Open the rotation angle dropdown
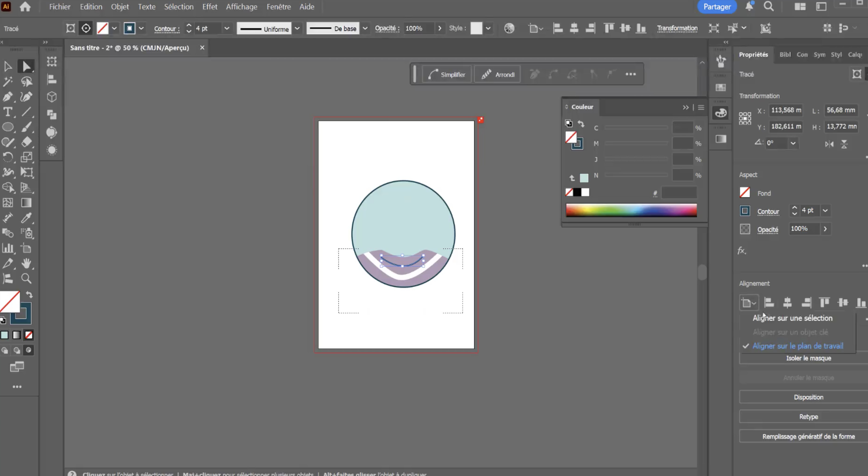 (x=793, y=143)
